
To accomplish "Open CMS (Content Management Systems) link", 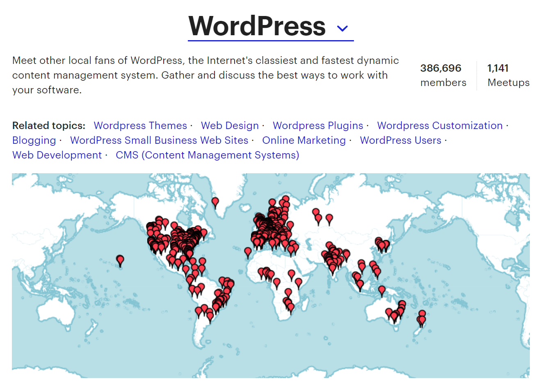I will click(x=208, y=155).
